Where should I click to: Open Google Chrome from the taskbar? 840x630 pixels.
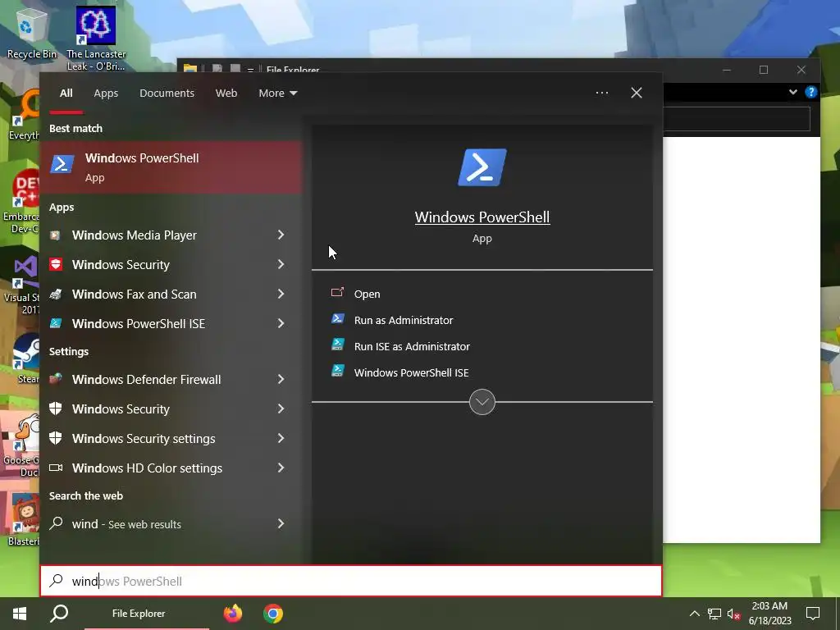click(273, 614)
